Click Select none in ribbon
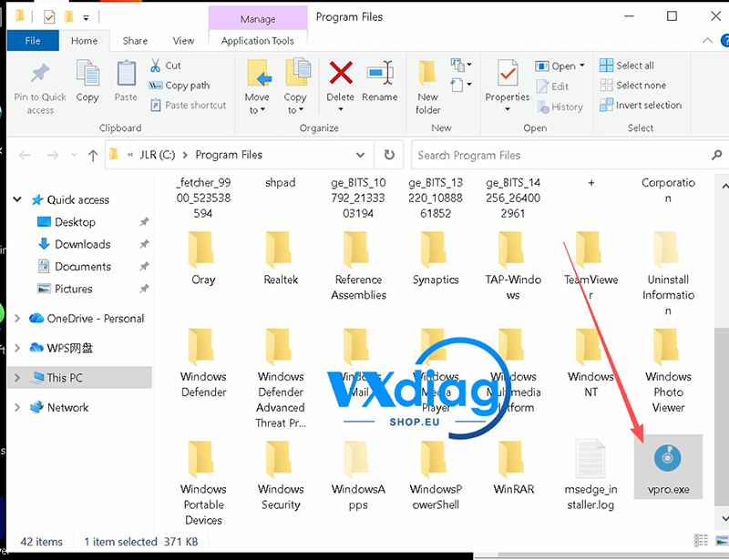 (x=632, y=86)
